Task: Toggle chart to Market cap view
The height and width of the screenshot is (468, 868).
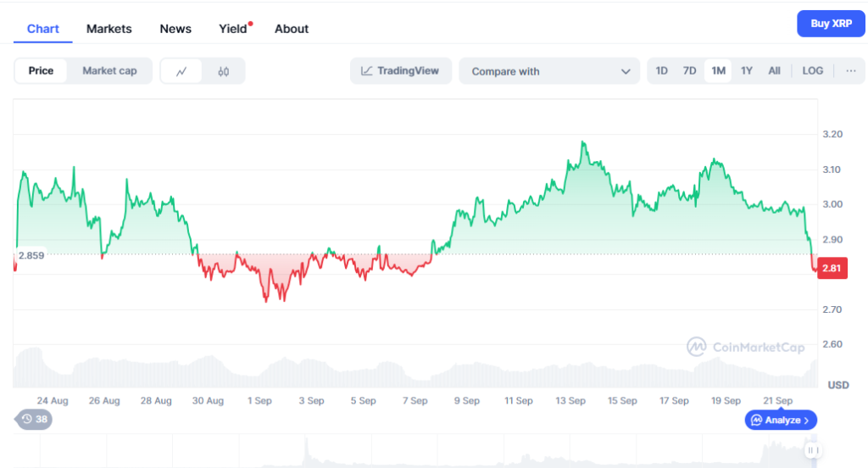Action: [109, 71]
